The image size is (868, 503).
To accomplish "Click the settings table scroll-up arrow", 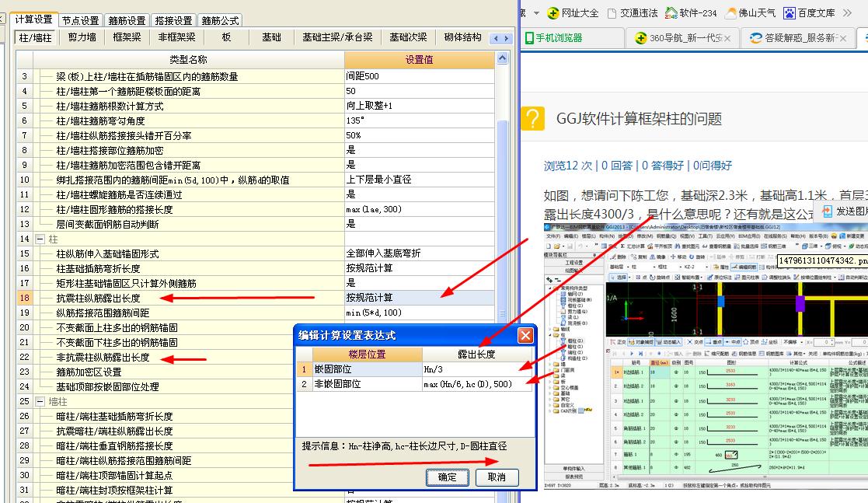I will (502, 58).
